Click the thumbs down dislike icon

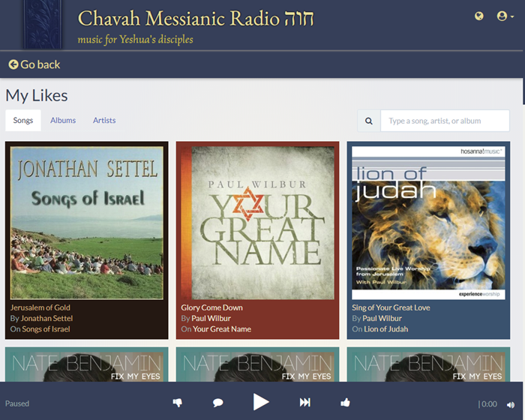178,402
